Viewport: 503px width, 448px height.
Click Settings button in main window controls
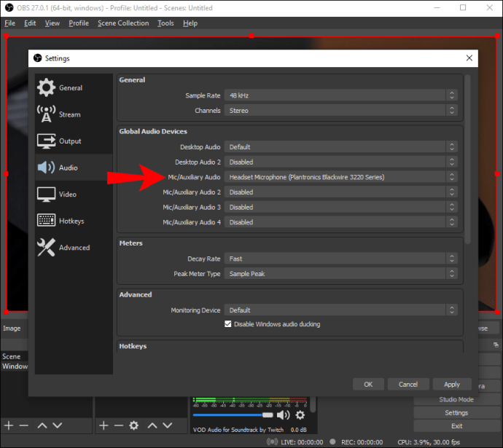coord(456,412)
